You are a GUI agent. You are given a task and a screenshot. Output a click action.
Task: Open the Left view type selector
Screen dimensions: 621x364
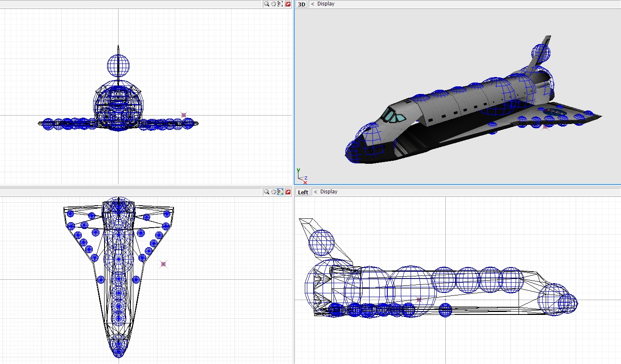303,192
